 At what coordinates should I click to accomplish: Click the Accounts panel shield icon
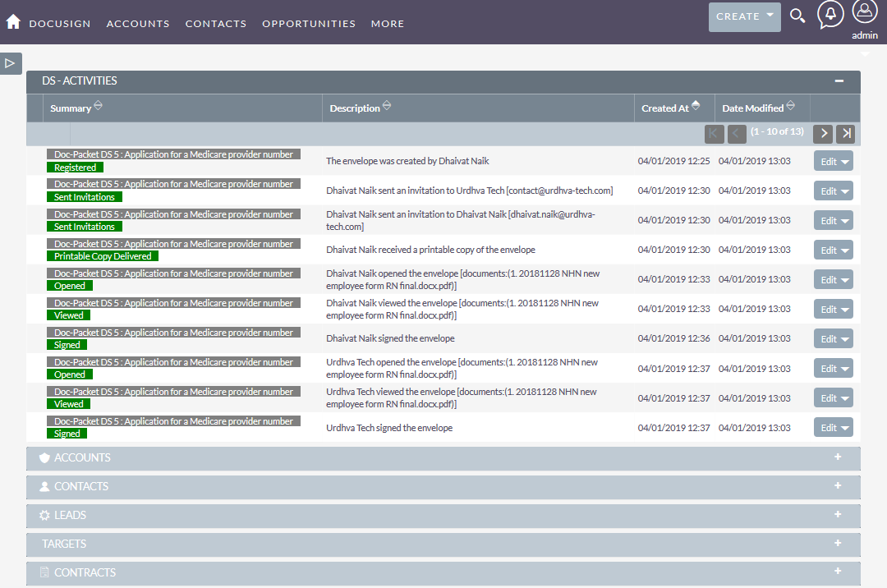coord(44,458)
